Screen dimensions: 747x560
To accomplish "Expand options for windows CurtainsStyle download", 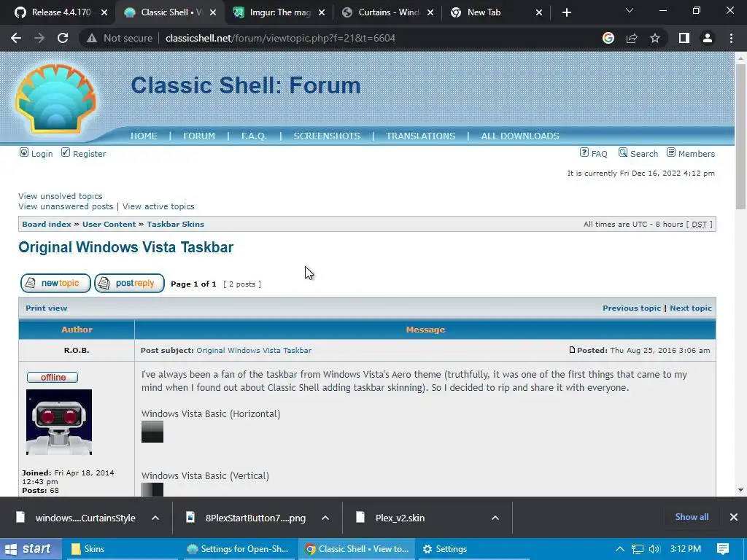I will (155, 518).
